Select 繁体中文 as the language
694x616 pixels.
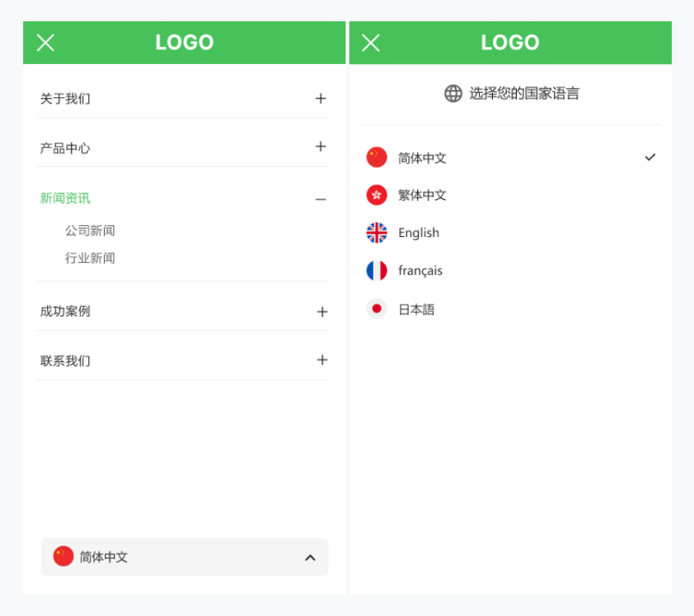click(x=422, y=195)
